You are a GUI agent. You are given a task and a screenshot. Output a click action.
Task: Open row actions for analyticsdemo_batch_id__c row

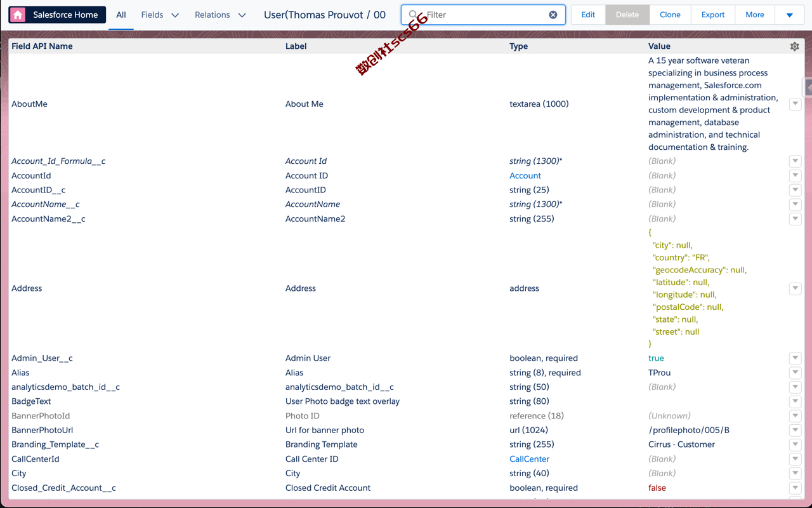click(795, 387)
